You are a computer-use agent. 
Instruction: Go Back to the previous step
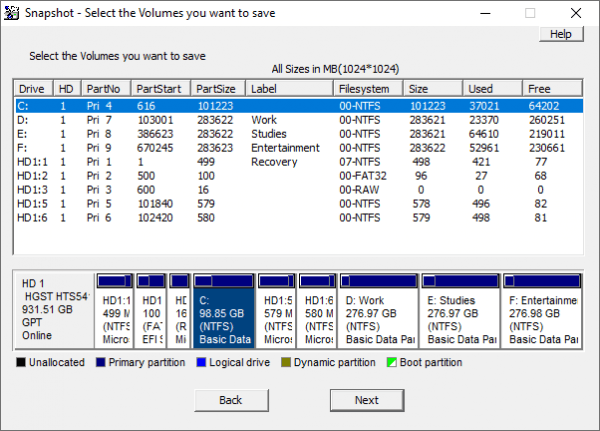[x=231, y=400]
